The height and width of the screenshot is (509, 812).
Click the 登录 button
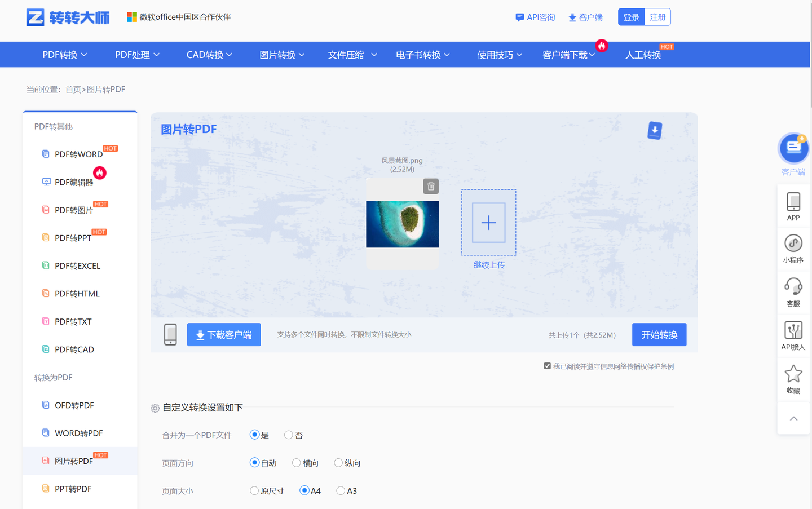tap(632, 17)
